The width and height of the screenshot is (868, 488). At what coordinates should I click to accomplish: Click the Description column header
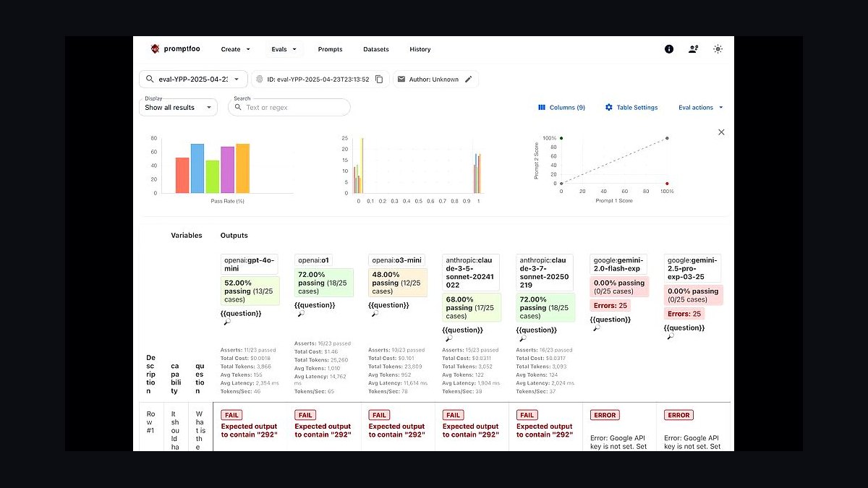click(150, 374)
